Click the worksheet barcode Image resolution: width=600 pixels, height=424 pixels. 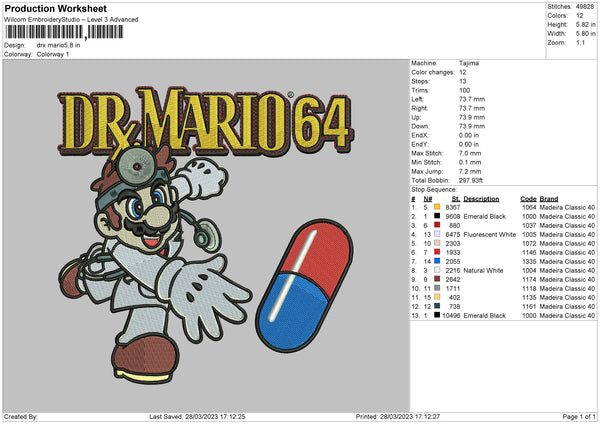(64, 32)
